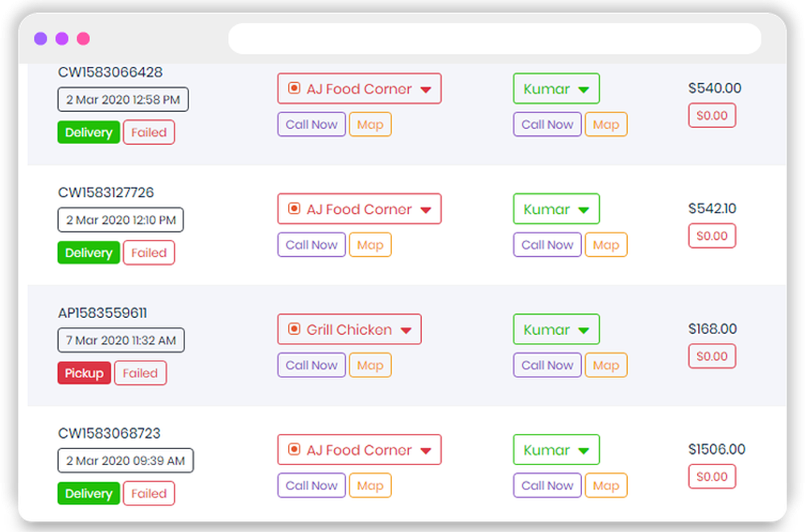Select order ID CW1583127726

click(x=105, y=192)
